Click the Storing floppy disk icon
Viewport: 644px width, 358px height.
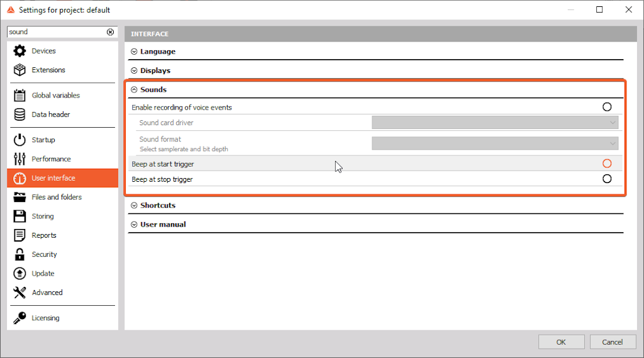coord(19,216)
